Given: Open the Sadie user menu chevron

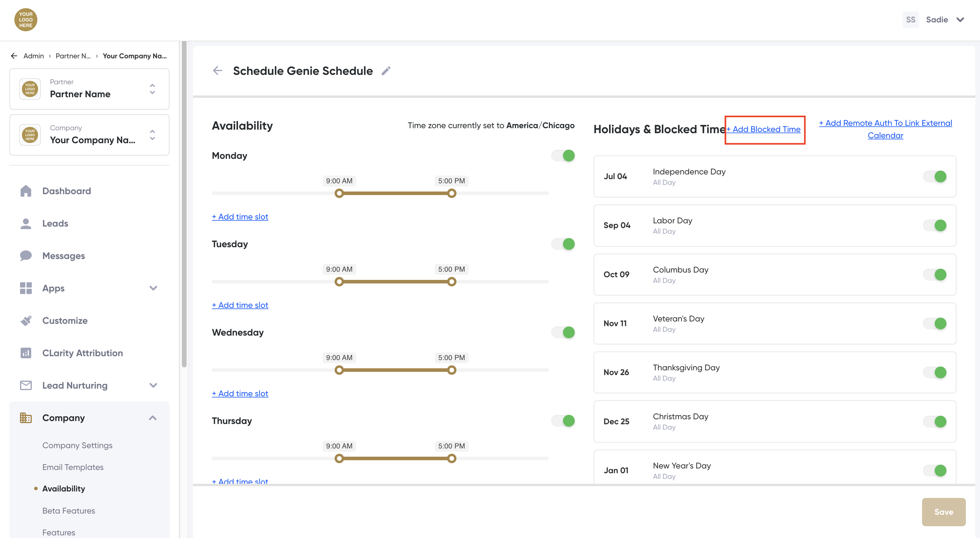Looking at the screenshot, I should coord(960,20).
